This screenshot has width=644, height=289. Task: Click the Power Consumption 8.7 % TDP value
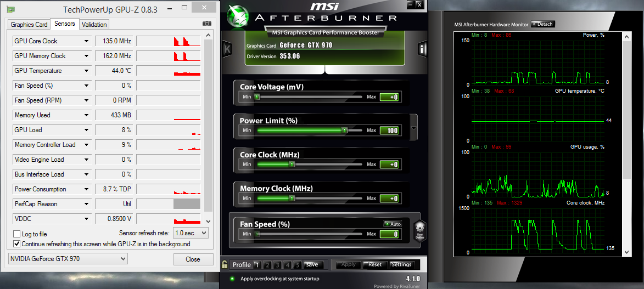(114, 189)
